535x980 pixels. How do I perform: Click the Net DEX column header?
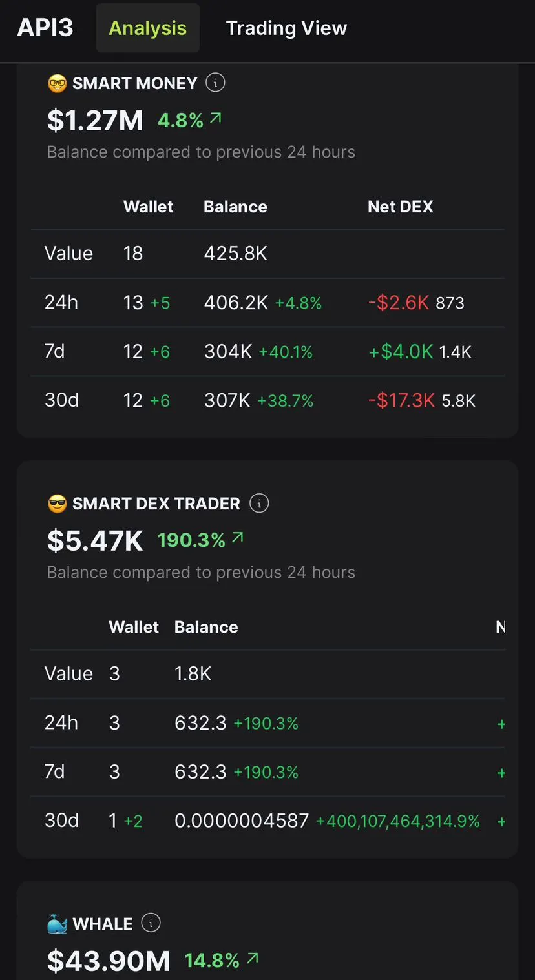(x=400, y=207)
